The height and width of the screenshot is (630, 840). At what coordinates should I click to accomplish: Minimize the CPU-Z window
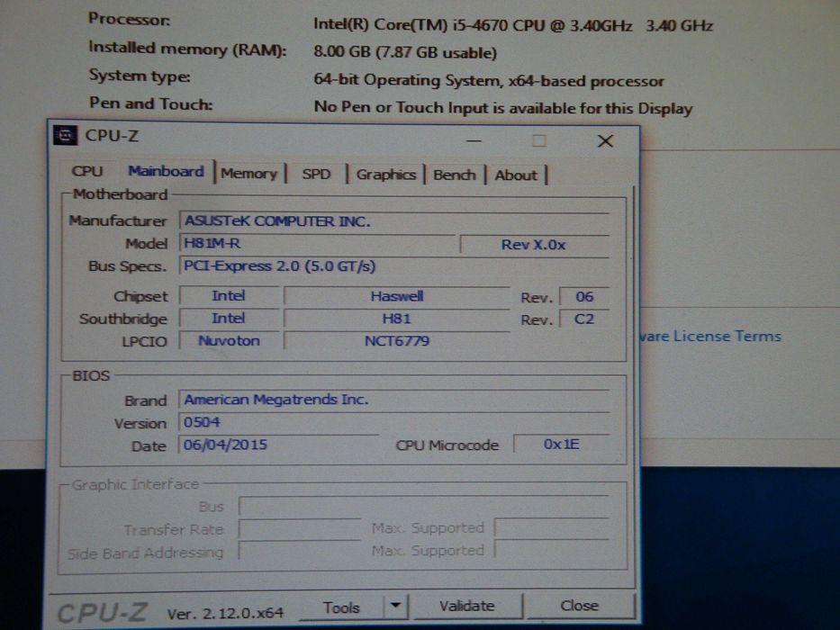(474, 140)
